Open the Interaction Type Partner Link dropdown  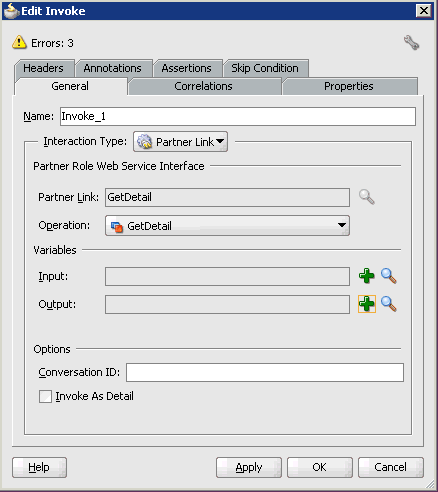coord(180,142)
